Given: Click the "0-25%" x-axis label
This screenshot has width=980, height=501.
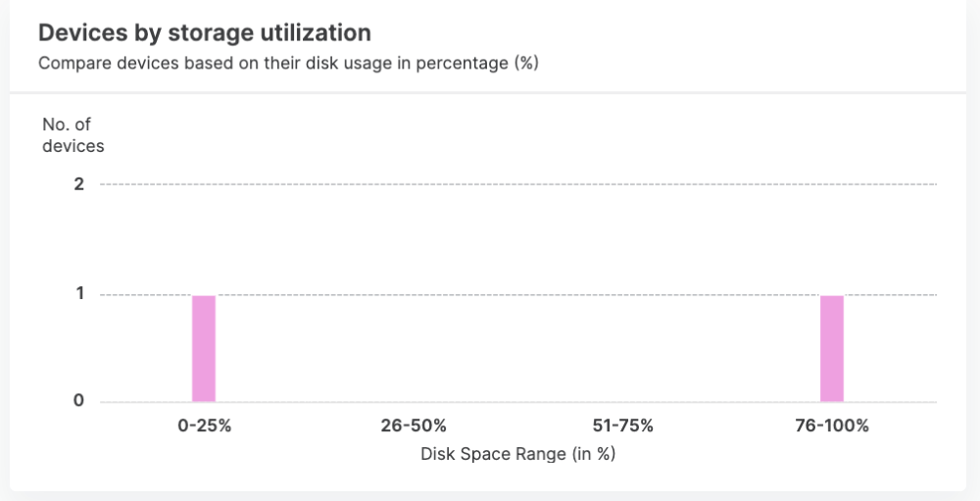Looking at the screenshot, I should coord(204,426).
